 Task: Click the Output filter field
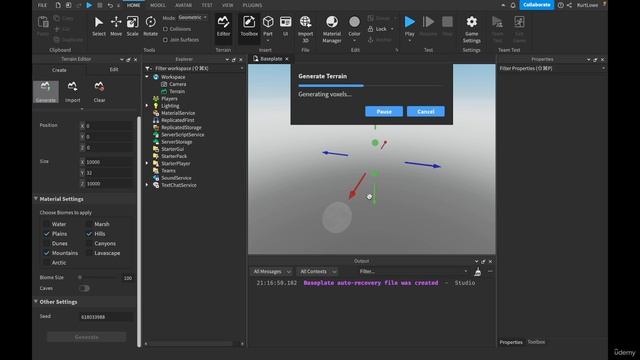coord(413,271)
